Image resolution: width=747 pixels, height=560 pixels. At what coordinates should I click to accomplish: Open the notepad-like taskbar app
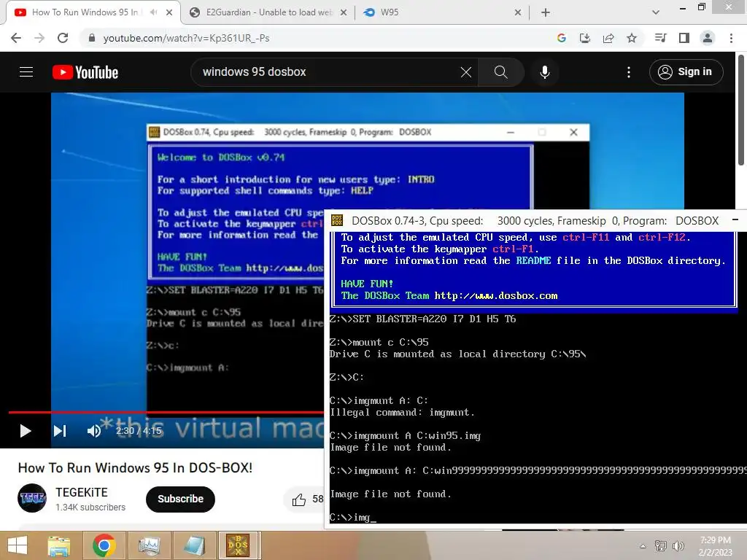[194, 545]
